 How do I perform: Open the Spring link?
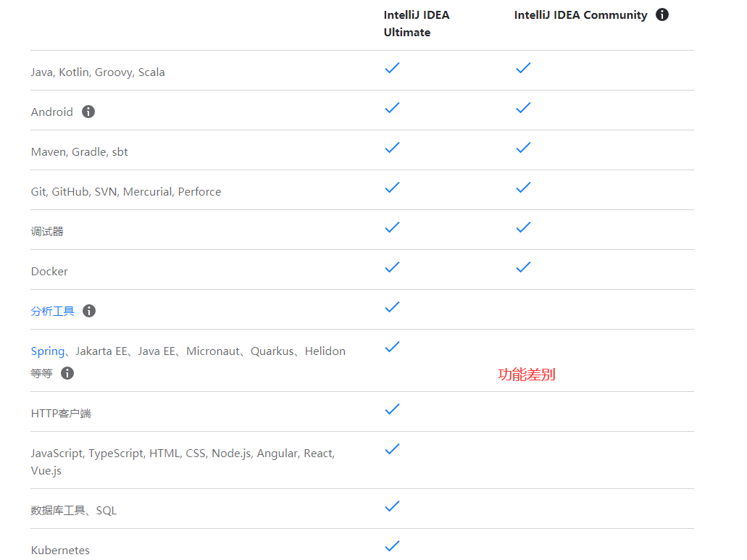coord(47,351)
